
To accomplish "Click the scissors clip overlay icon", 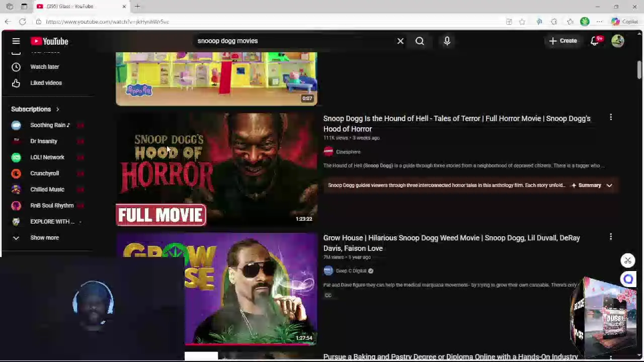I will pyautogui.click(x=628, y=260).
